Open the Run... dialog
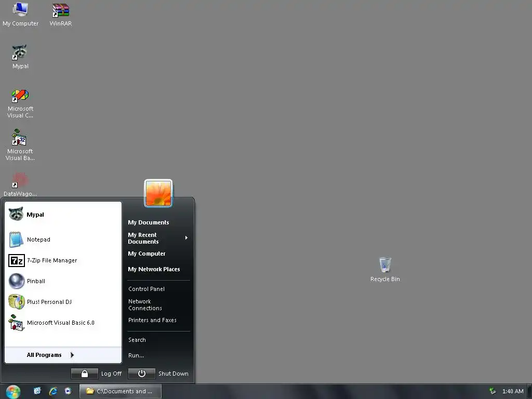This screenshot has height=399, width=532. [136, 355]
